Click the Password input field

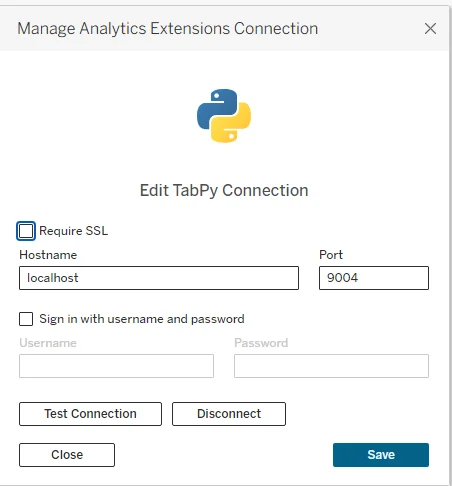331,366
